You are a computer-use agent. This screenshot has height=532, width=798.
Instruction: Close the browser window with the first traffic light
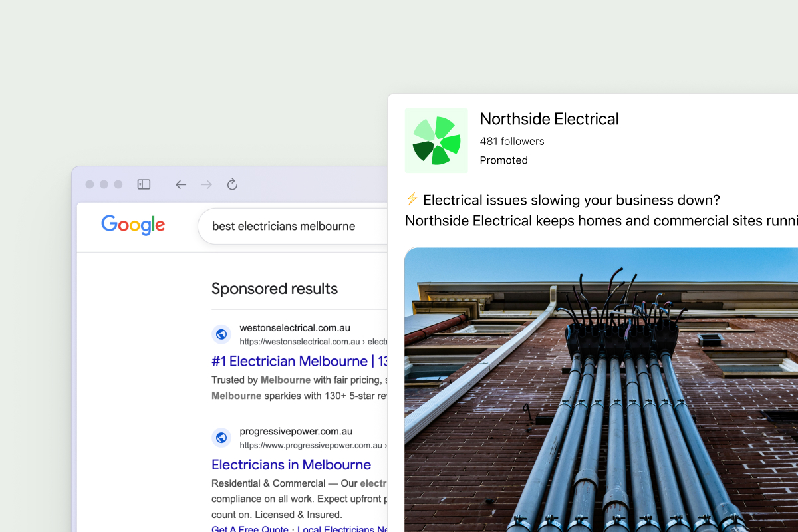coord(90,184)
